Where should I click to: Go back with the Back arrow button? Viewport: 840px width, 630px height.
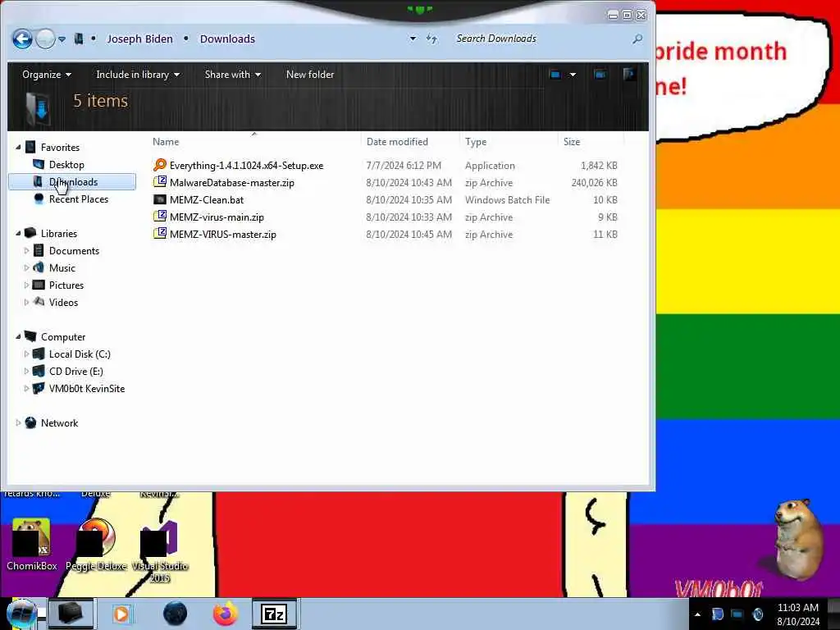[22, 39]
